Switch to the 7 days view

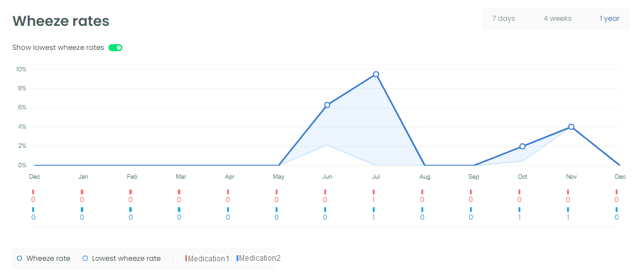pos(503,18)
